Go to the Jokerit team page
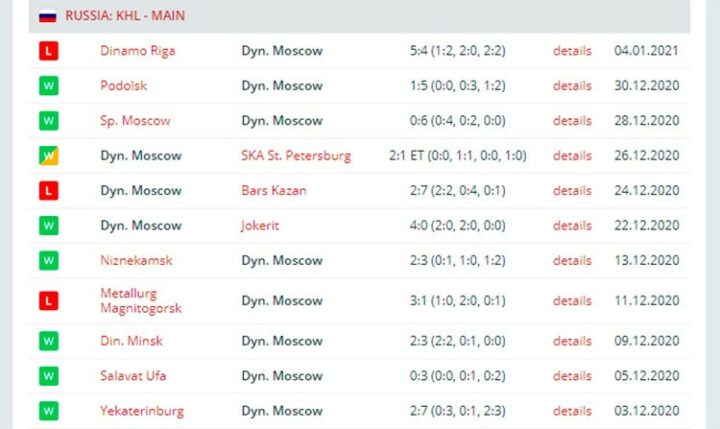 point(260,226)
